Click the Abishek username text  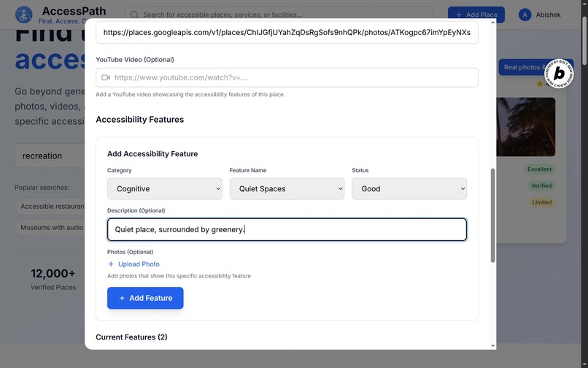point(549,15)
